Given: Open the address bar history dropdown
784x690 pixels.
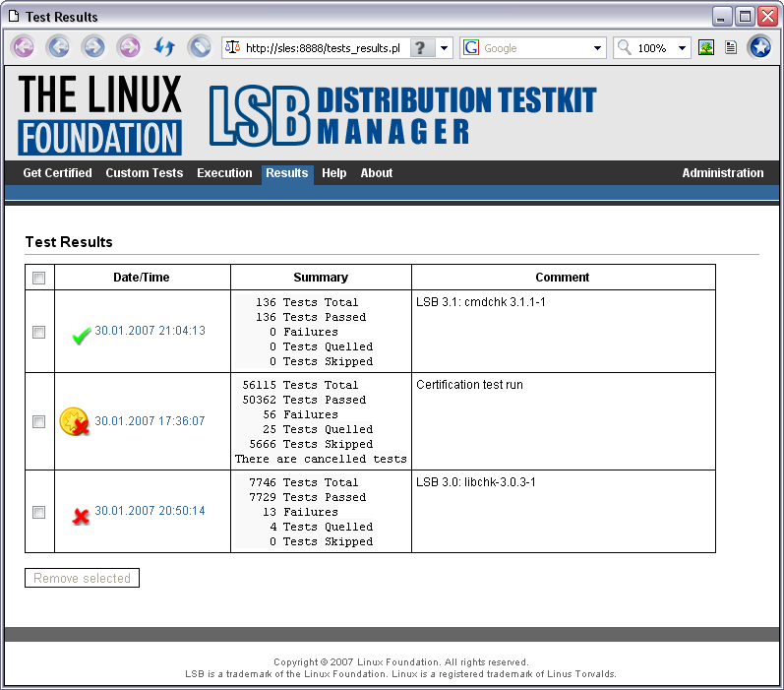Looking at the screenshot, I should click(444, 48).
